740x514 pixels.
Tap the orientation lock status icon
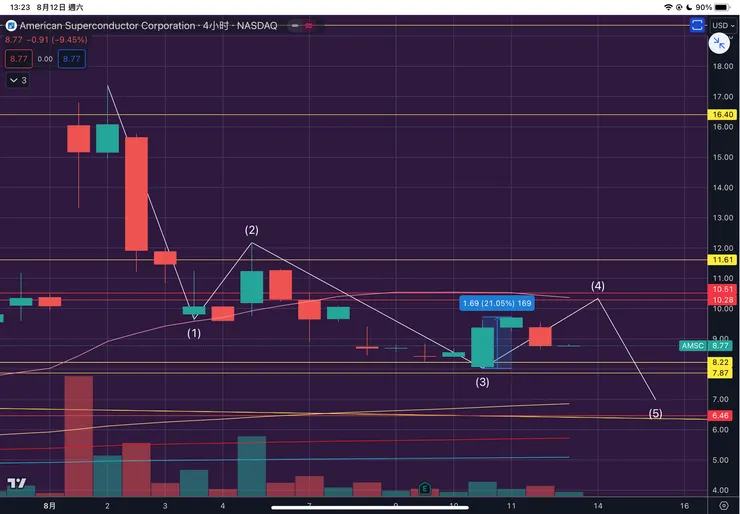[679, 7]
